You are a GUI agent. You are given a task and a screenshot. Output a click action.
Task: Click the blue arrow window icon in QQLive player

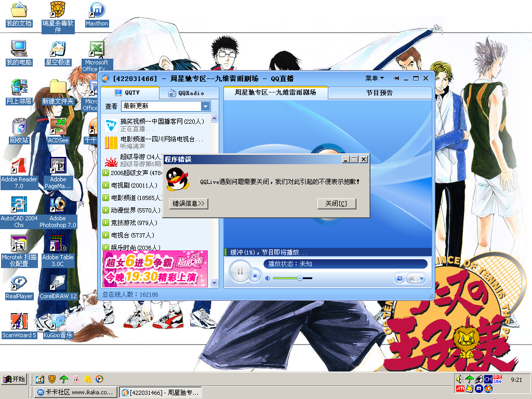click(x=400, y=278)
